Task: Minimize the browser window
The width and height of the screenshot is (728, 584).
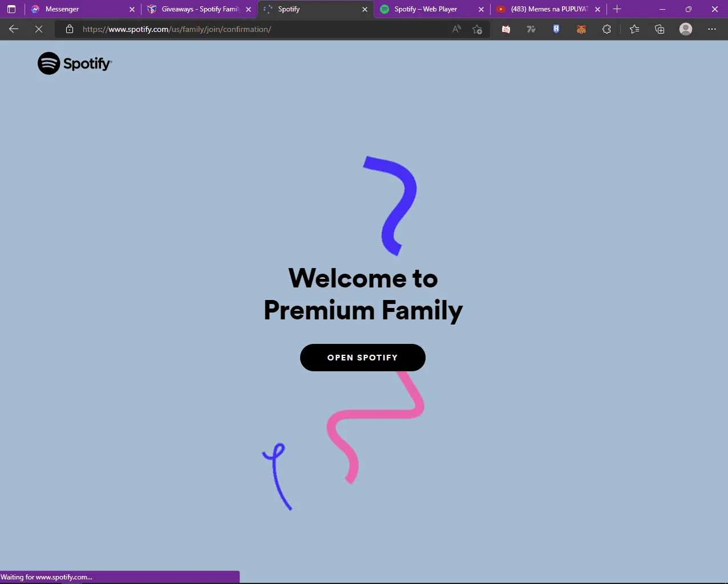Action: [662, 9]
